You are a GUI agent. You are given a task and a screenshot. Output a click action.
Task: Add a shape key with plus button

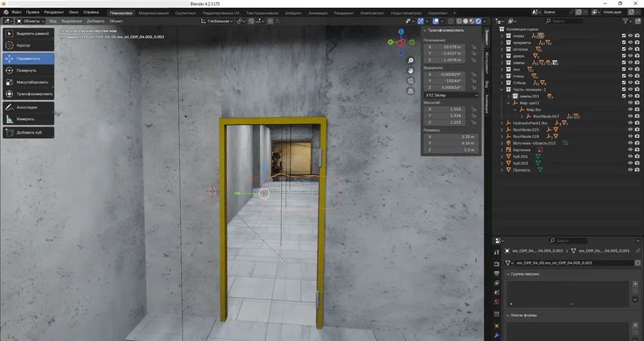pos(635,325)
